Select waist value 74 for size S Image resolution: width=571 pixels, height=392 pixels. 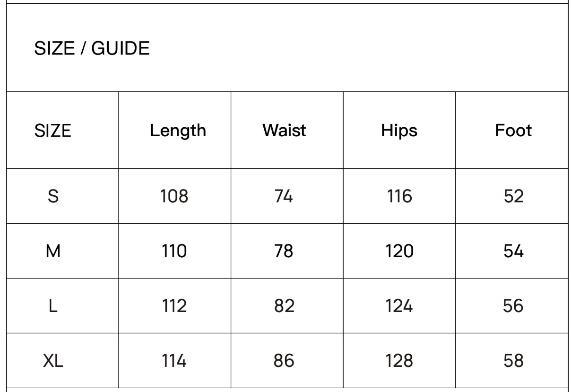click(284, 196)
